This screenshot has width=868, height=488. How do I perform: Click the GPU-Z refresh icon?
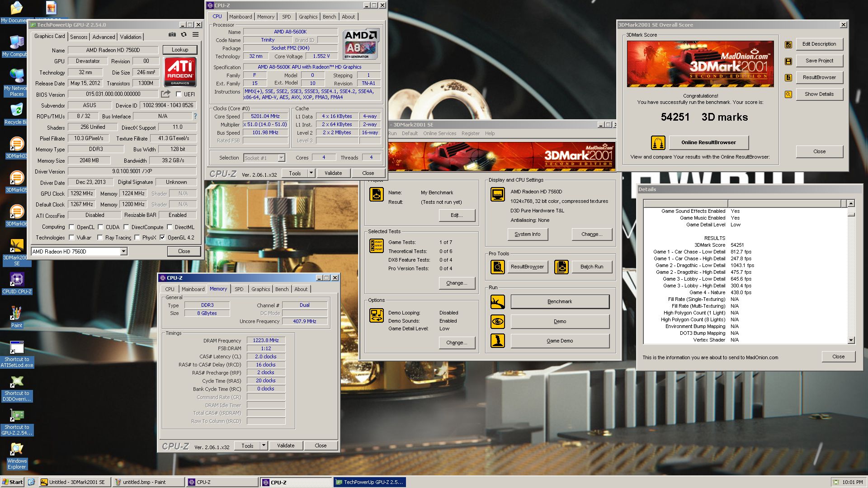[x=184, y=34]
